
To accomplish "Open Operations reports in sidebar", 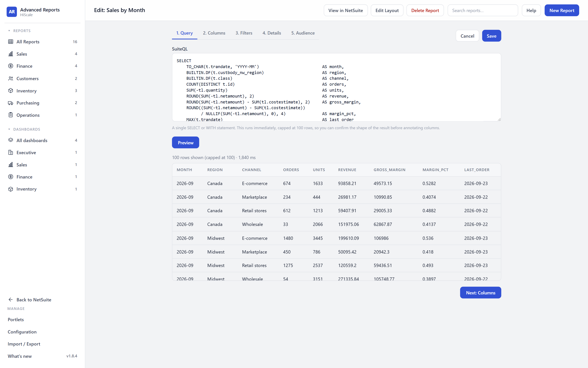I will (42, 115).
